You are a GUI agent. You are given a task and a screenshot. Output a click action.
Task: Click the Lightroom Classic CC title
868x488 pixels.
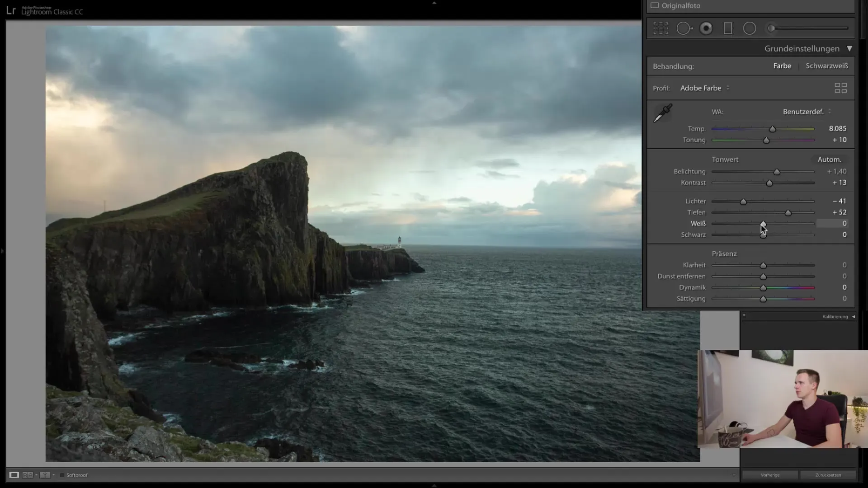click(52, 12)
